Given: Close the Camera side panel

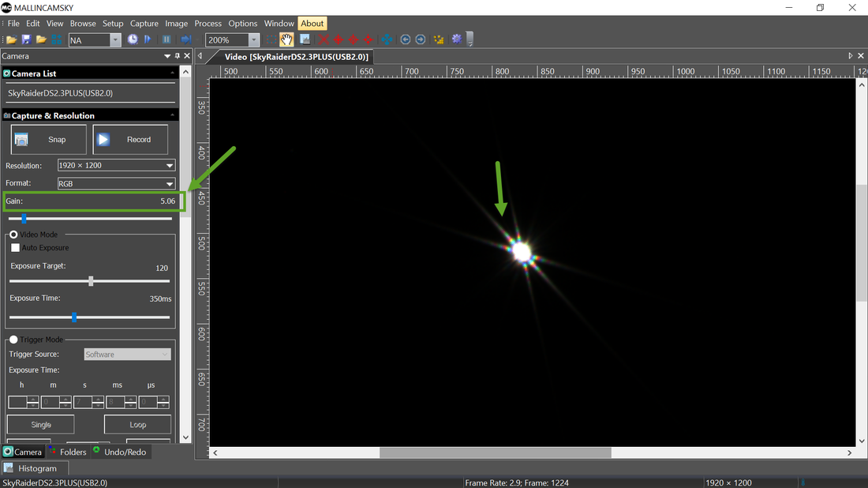Looking at the screenshot, I should coord(187,56).
